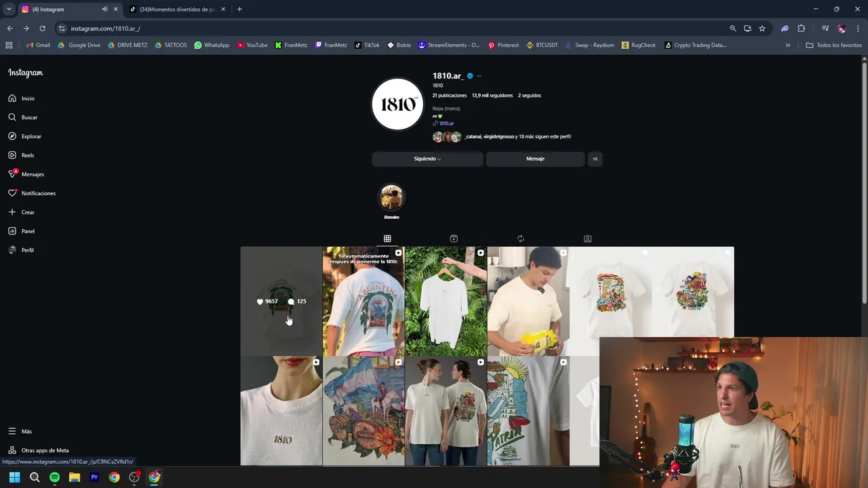Click the Crear plus icon

tap(12, 212)
